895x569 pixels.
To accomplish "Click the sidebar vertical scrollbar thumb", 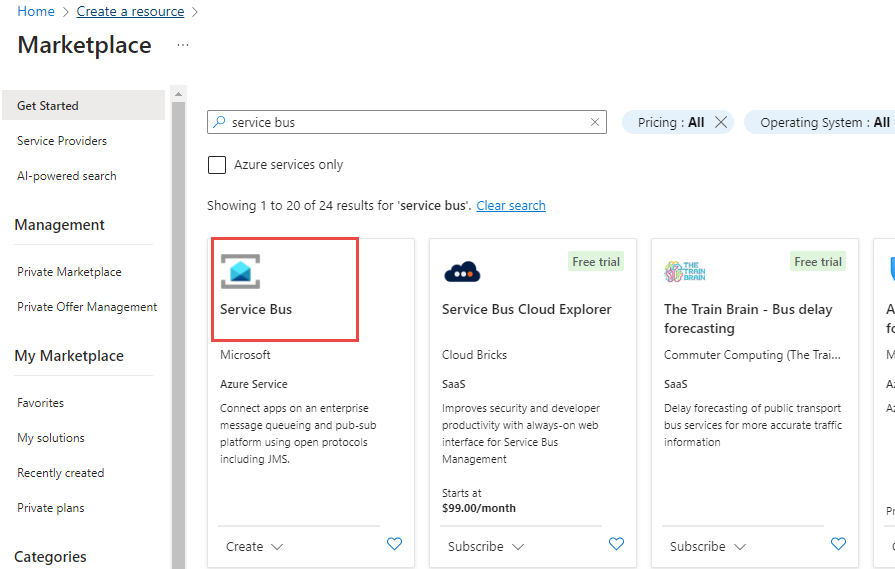I will point(179,336).
